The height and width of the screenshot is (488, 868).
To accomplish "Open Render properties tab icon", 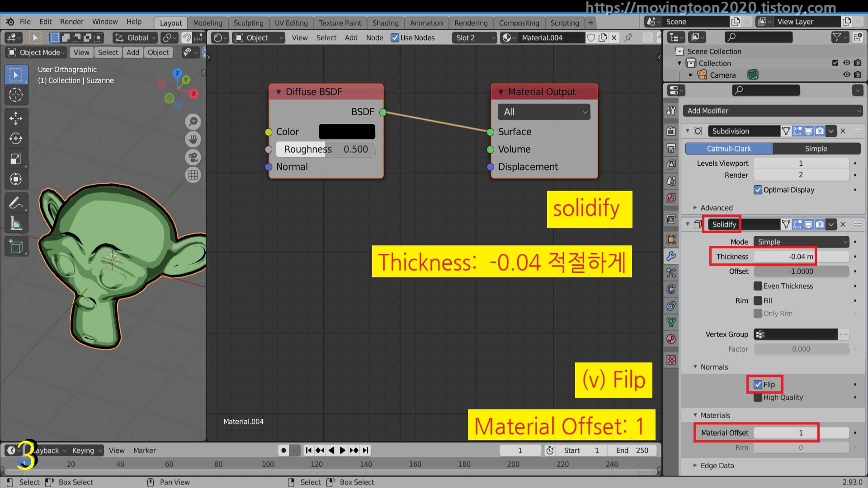I will tap(671, 131).
